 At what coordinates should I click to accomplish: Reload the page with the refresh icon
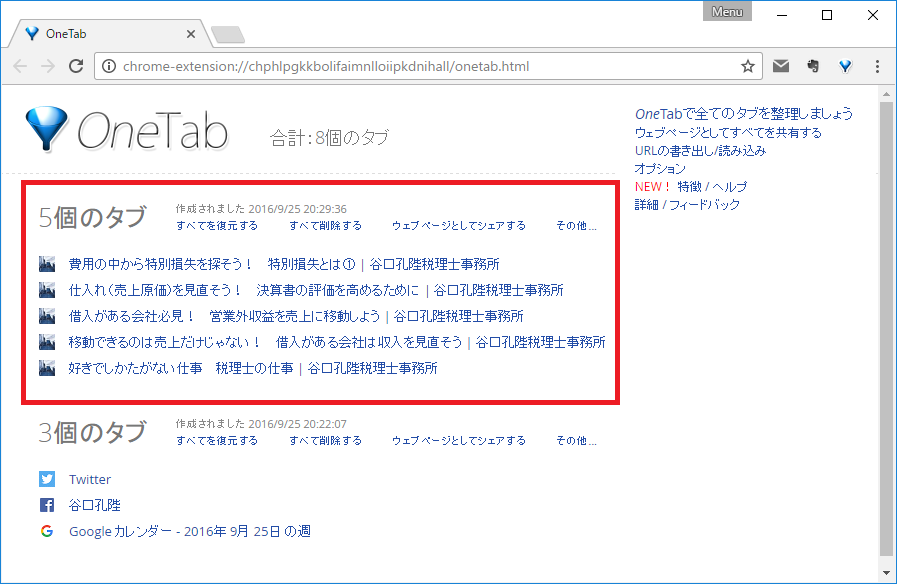click(x=75, y=67)
